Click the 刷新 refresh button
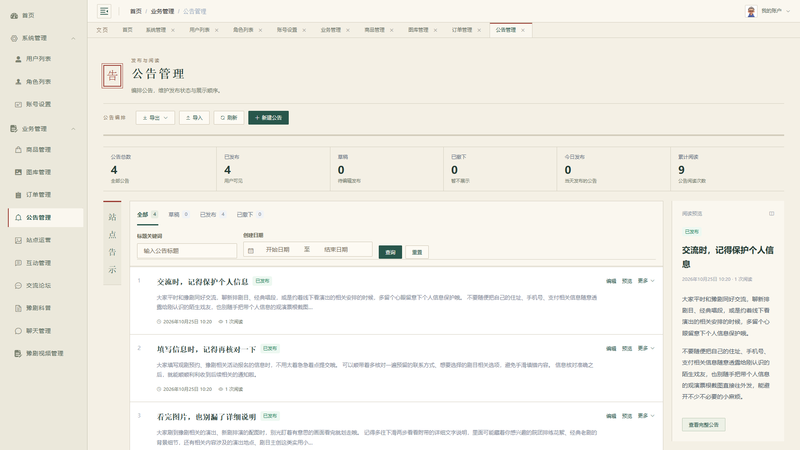Image resolution: width=800 pixels, height=450 pixels. 229,118
